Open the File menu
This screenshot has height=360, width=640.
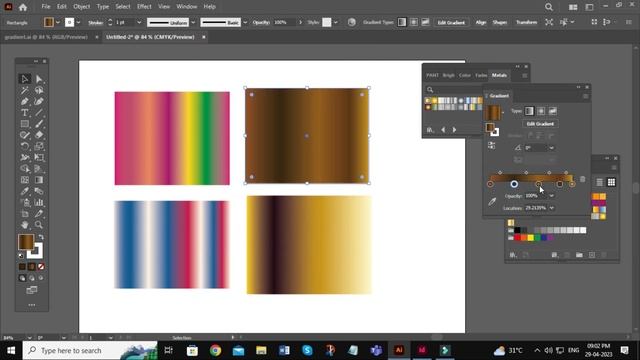tap(46, 7)
